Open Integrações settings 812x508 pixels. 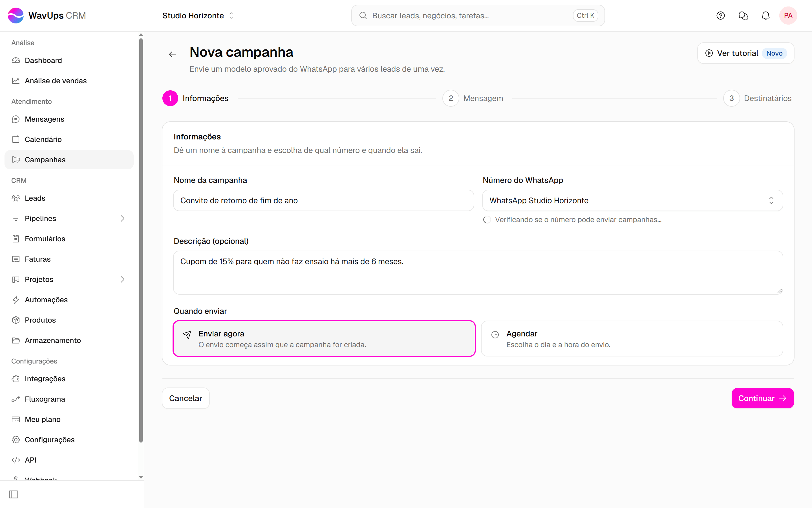[69, 379]
